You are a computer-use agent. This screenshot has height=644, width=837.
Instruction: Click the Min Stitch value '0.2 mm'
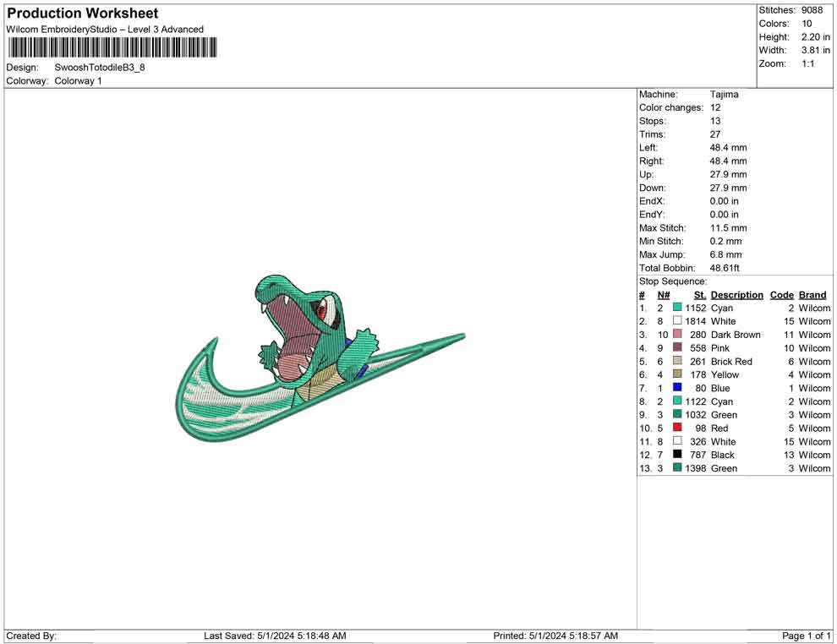(726, 241)
